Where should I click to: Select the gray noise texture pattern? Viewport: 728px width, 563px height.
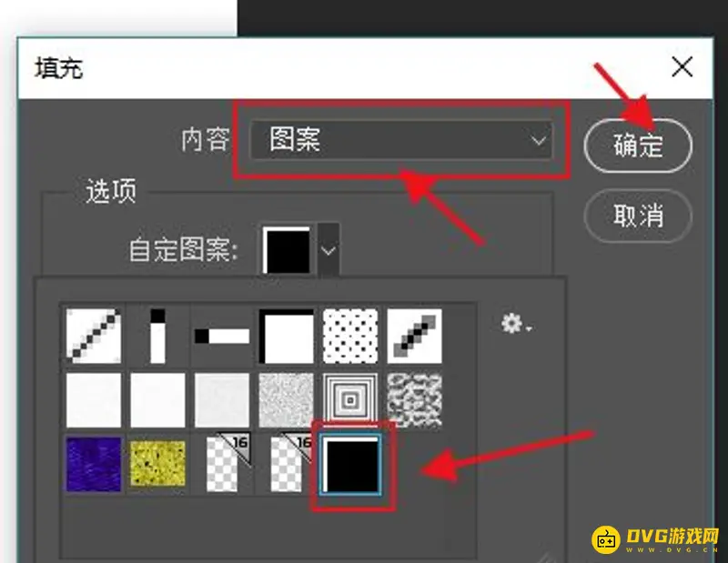286,400
